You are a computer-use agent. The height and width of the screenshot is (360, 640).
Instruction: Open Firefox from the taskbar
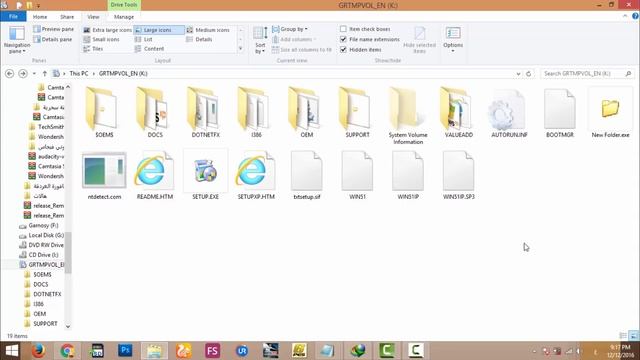(38, 351)
